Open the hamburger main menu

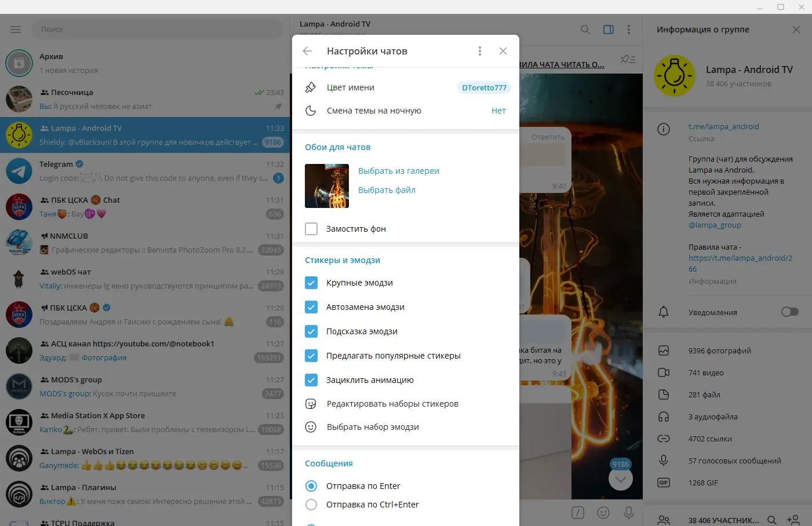click(x=16, y=30)
